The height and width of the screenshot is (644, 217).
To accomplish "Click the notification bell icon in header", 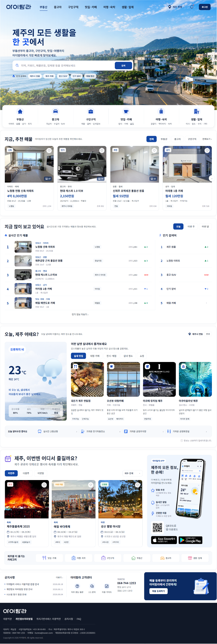I will [x=192, y=7].
